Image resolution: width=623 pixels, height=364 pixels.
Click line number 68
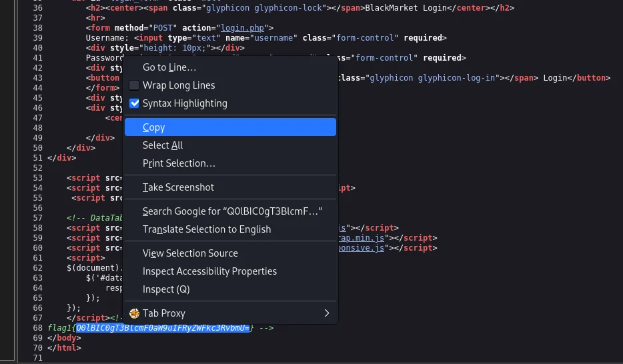coord(37,328)
